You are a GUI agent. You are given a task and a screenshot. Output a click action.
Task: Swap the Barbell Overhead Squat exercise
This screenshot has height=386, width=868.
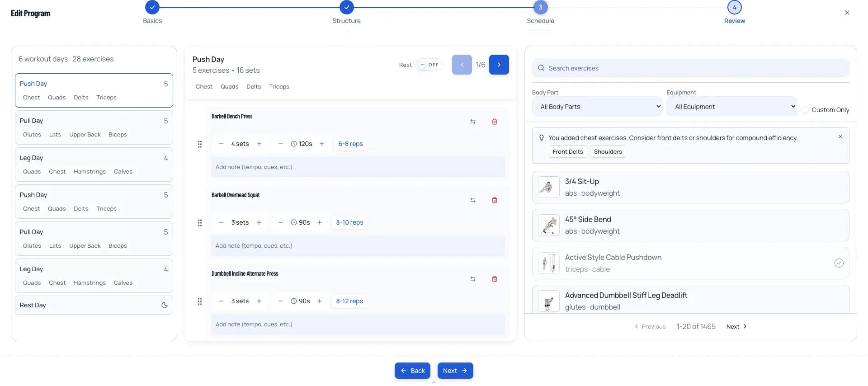click(472, 200)
